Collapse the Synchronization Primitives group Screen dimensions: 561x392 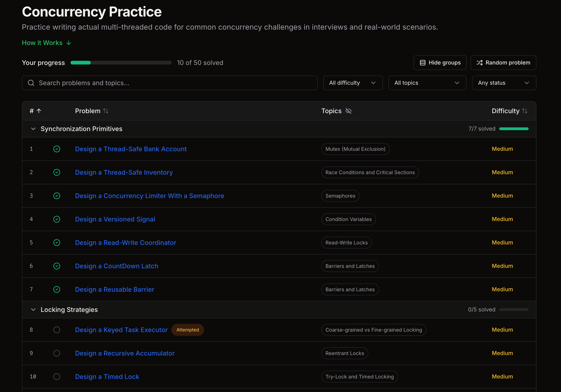tap(33, 129)
